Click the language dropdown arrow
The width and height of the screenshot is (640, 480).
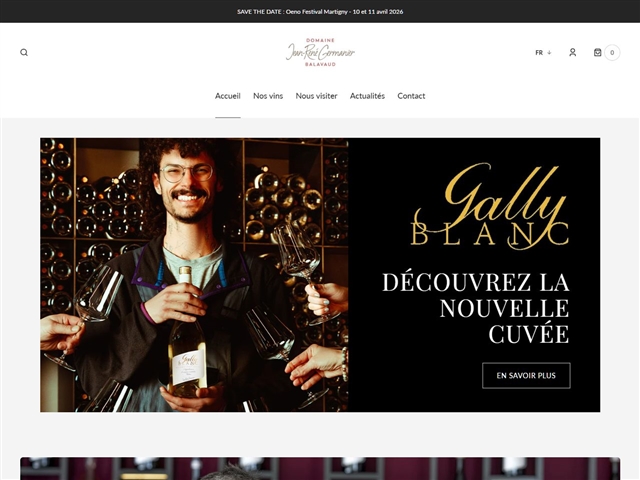549,53
